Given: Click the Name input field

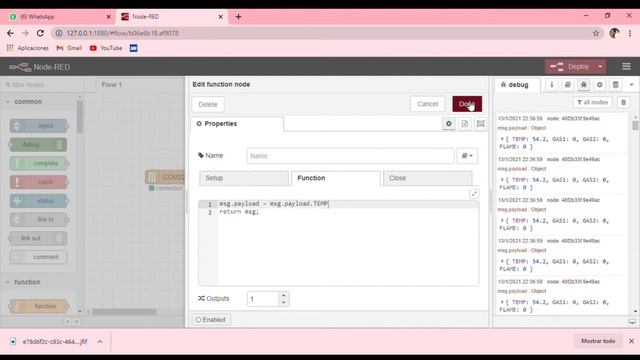Looking at the screenshot, I should click(x=350, y=156).
